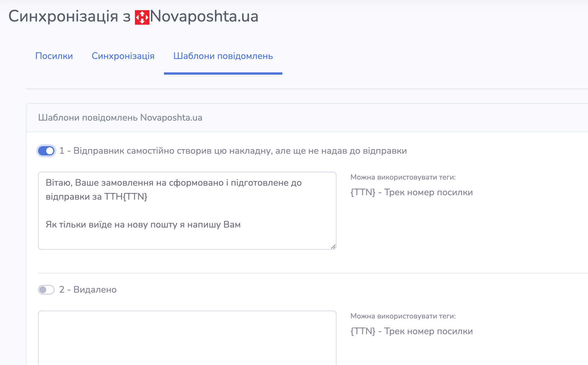
Task: Select the Шаблони повідомлень tab
Action: (x=223, y=56)
